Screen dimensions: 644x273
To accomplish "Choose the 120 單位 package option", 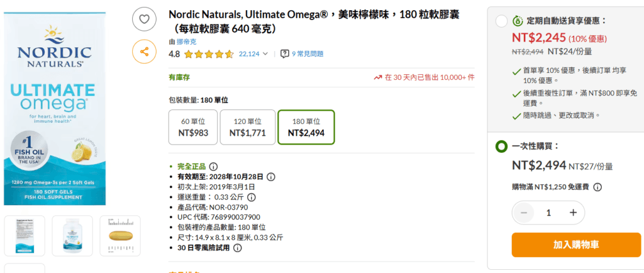I will point(247,127).
